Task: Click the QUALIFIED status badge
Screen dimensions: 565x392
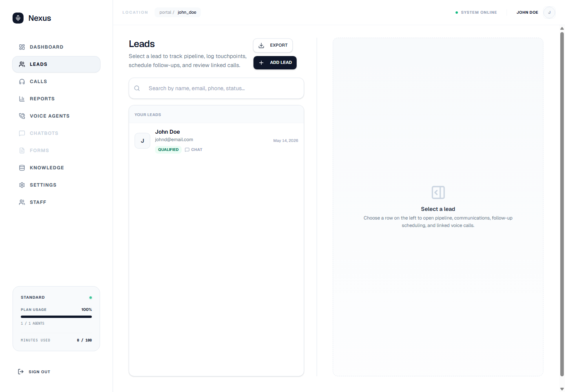Action: (x=168, y=150)
